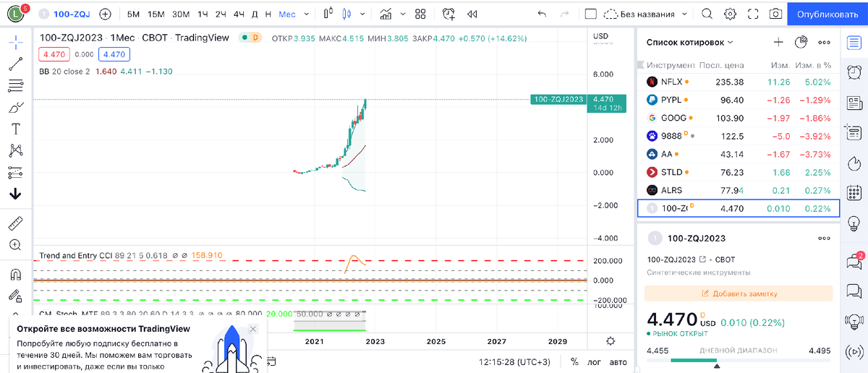
Task: Select the zoom in tool
Action: (15, 245)
